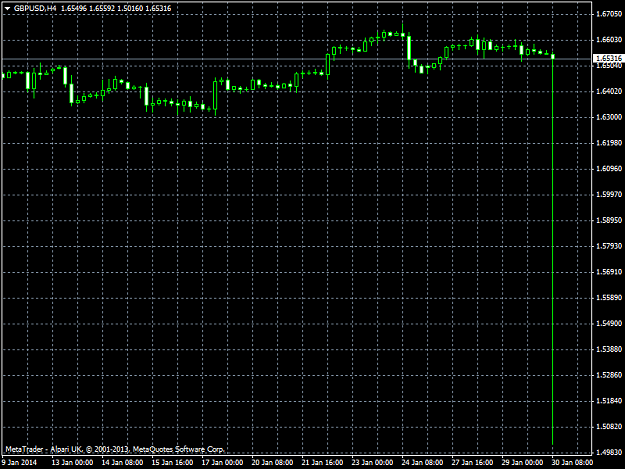625x469 pixels.
Task: Click the 1.53880 price axis label
Action: (x=609, y=349)
